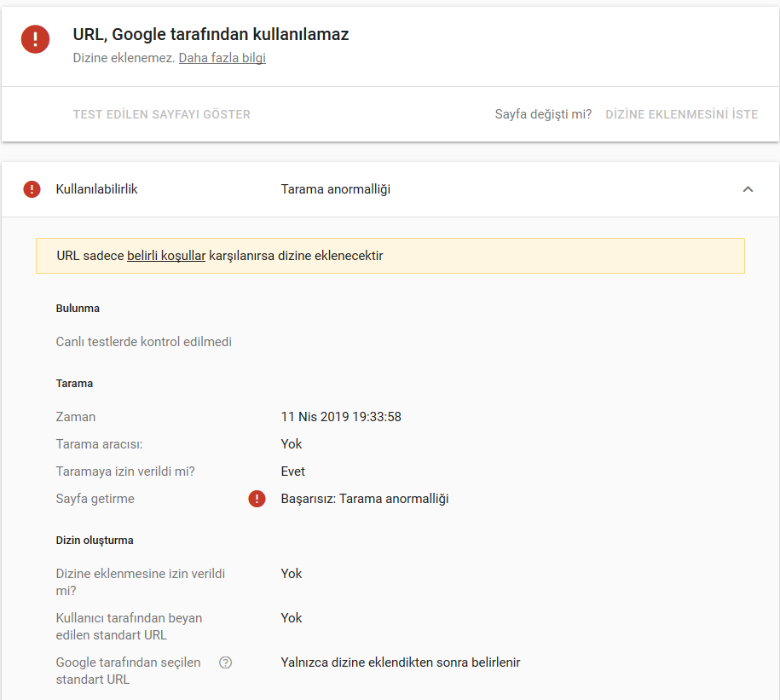Click Yok value for Kullanıcı beyan edilen URL

292,618
